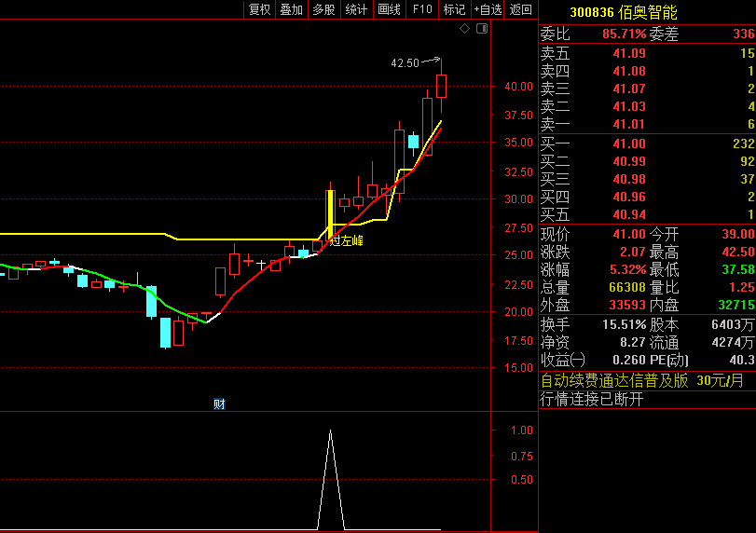Select the 卖二 price 41.03
Screen dimensions: 756x533
(x=629, y=106)
